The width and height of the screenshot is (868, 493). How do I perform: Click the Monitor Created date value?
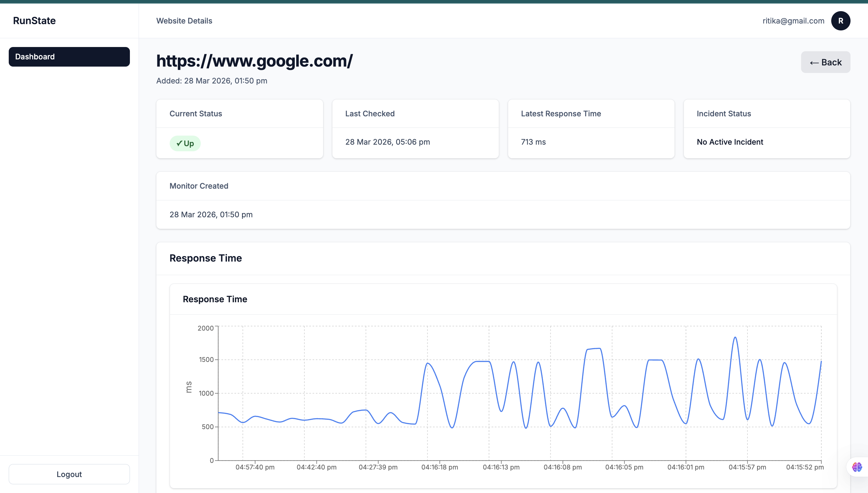pos(211,214)
